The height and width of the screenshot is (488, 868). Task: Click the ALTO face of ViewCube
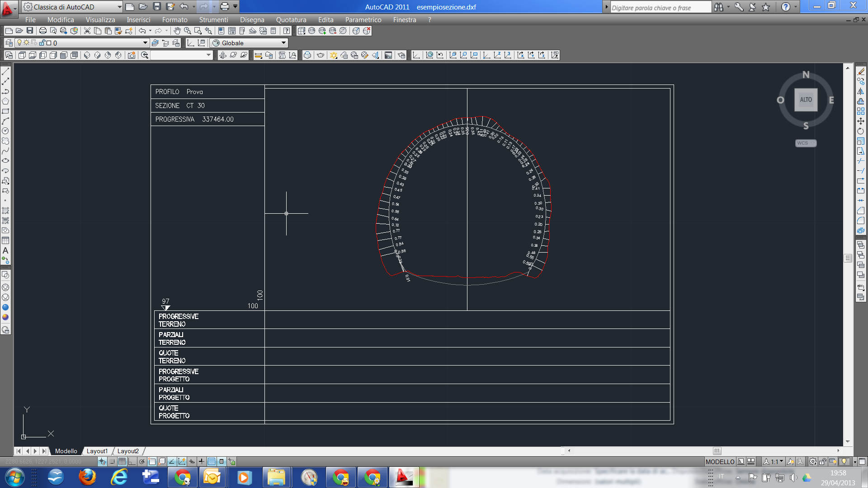[806, 100]
